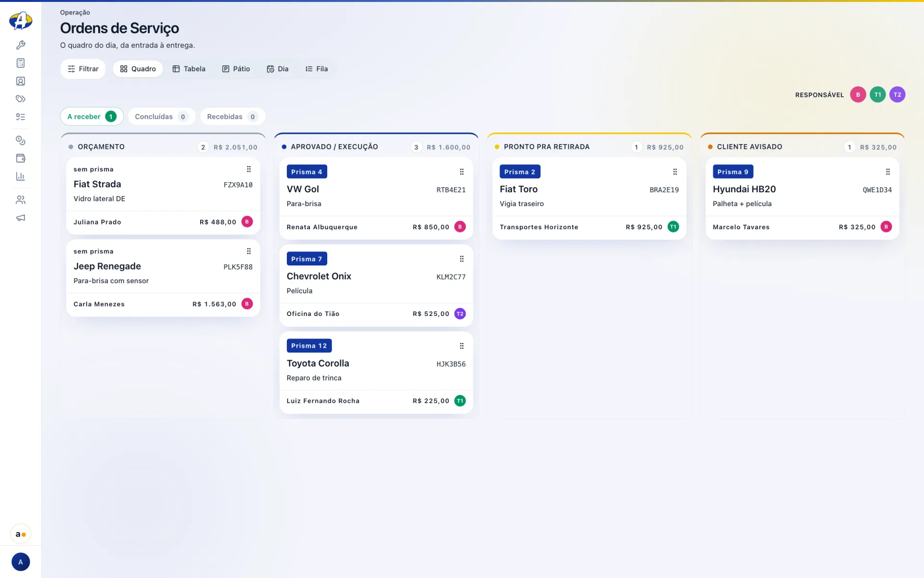Select the 'Recebidas' filter chip
The height and width of the screenshot is (578, 924).
coord(232,117)
